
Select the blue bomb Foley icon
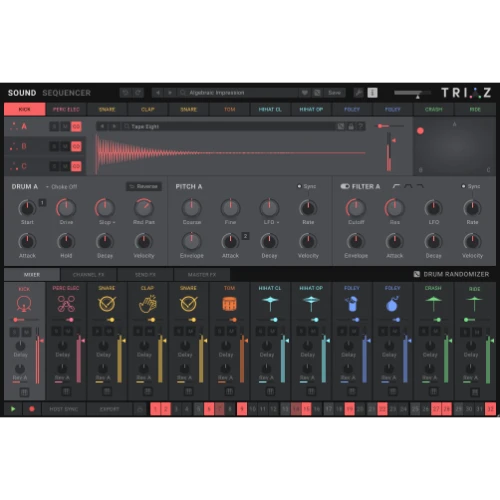tap(393, 304)
